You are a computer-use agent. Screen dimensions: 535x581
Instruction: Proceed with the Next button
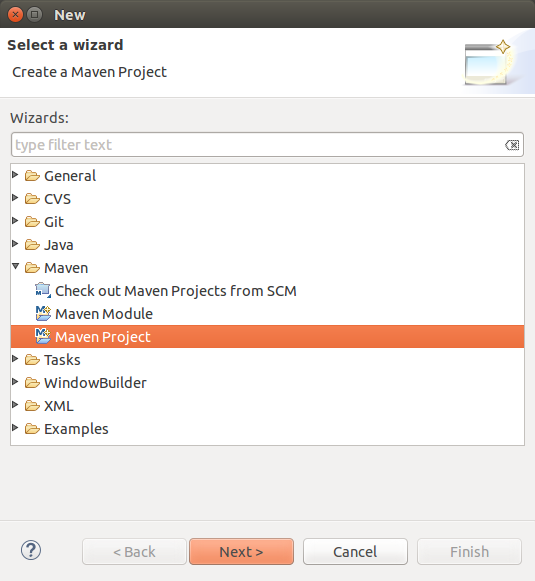(x=241, y=552)
